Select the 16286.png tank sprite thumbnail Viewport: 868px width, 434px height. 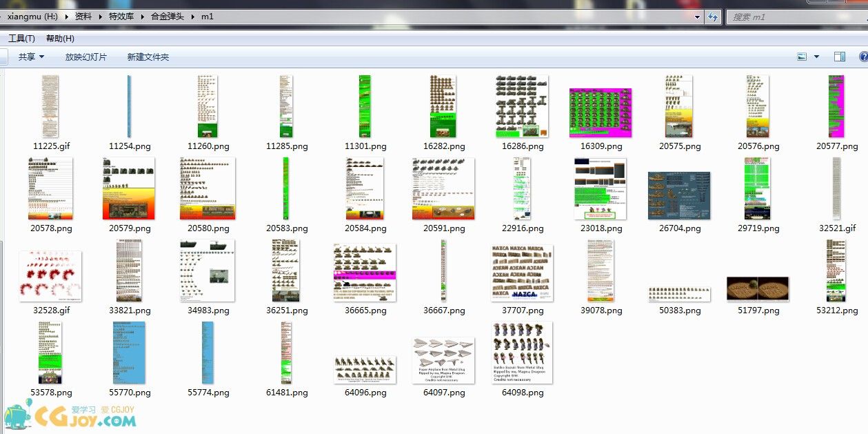click(523, 106)
